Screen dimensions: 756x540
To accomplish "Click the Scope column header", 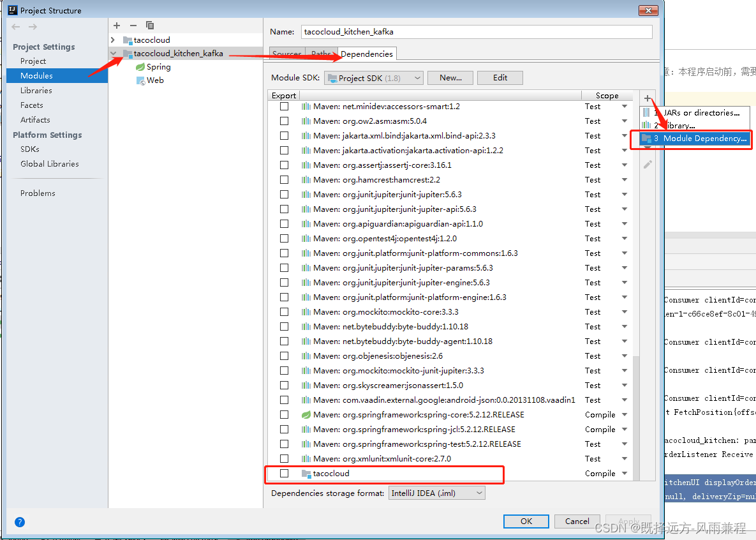I will (x=607, y=96).
